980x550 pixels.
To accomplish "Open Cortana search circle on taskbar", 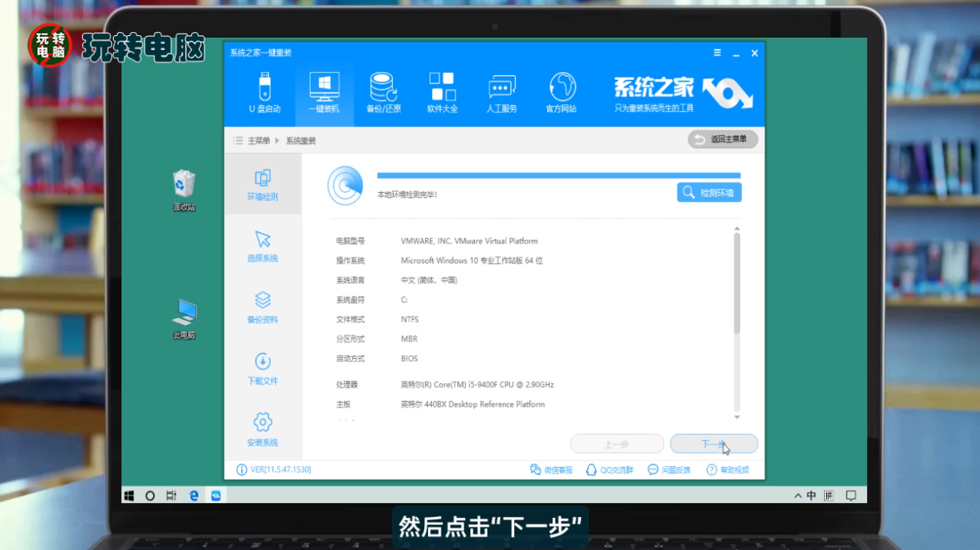I will pyautogui.click(x=151, y=496).
